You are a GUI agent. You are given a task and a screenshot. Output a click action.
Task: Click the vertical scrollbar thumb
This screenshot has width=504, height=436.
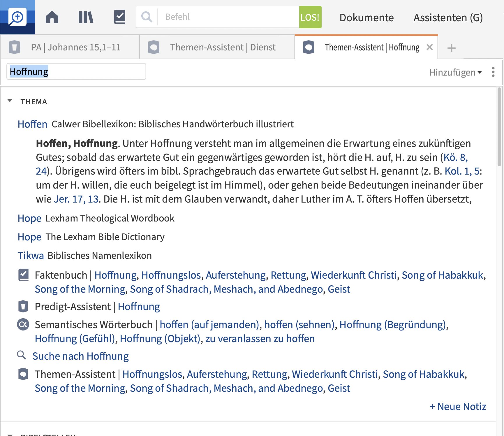499,127
